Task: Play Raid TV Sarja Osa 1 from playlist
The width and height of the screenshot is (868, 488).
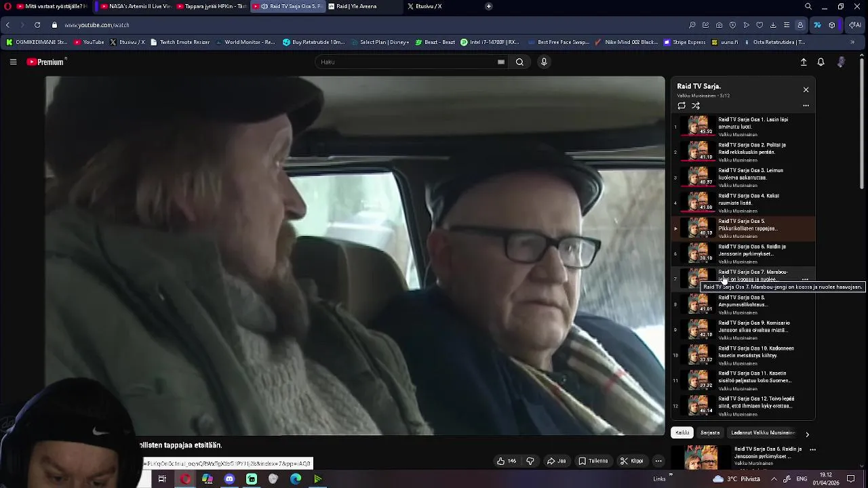Action: pyautogui.click(x=743, y=126)
